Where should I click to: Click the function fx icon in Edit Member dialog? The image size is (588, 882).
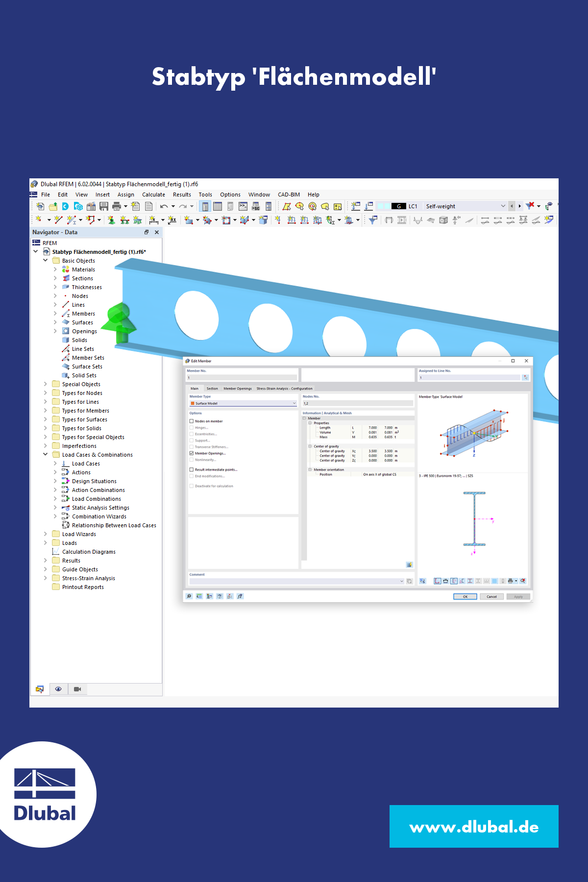pos(240,596)
